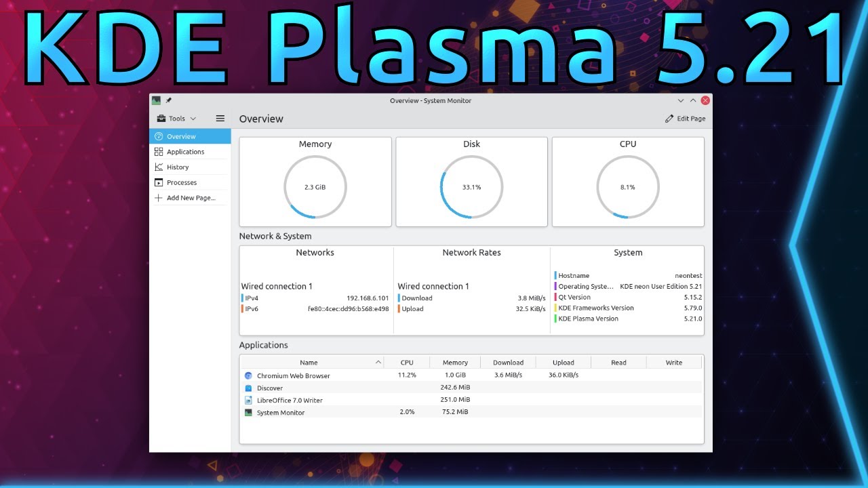The image size is (868, 488).
Task: Click the Wired connection 1 label under Networks
Action: pyautogui.click(x=277, y=287)
